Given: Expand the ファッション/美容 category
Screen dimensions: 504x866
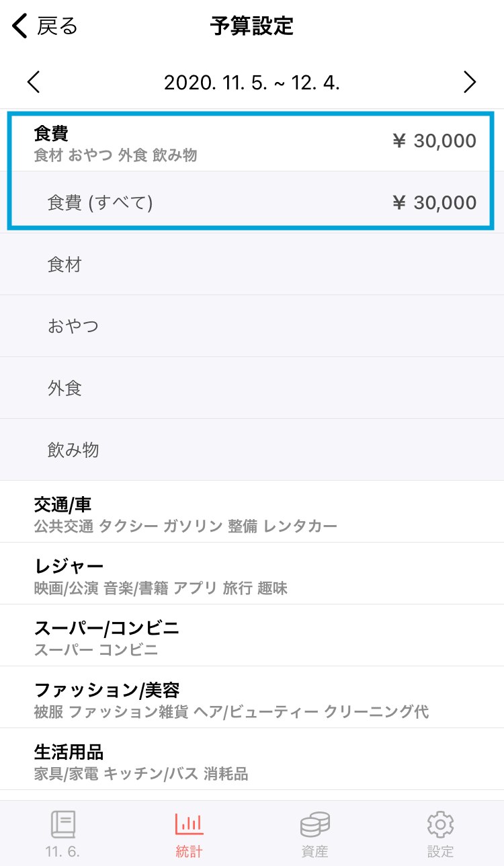Looking at the screenshot, I should click(252, 697).
